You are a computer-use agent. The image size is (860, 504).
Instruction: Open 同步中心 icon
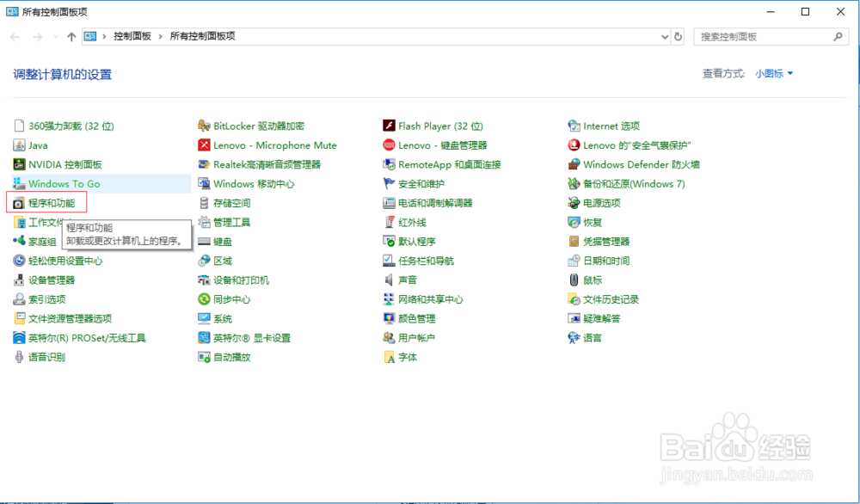click(x=204, y=299)
